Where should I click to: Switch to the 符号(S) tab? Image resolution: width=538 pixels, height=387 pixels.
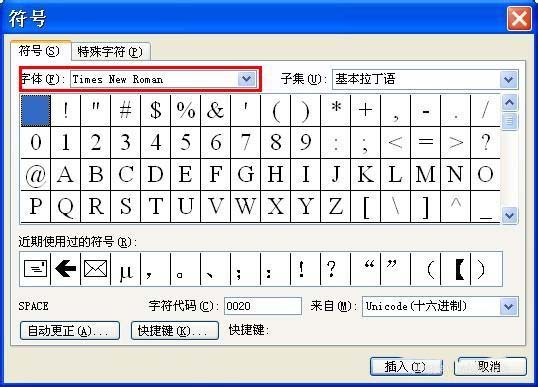click(39, 51)
